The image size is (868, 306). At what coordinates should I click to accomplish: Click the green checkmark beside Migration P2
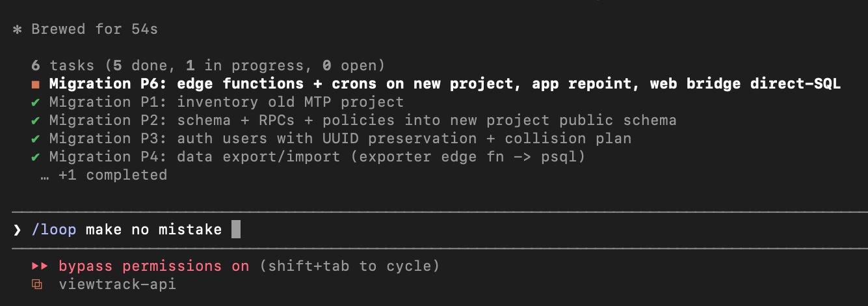tap(35, 120)
